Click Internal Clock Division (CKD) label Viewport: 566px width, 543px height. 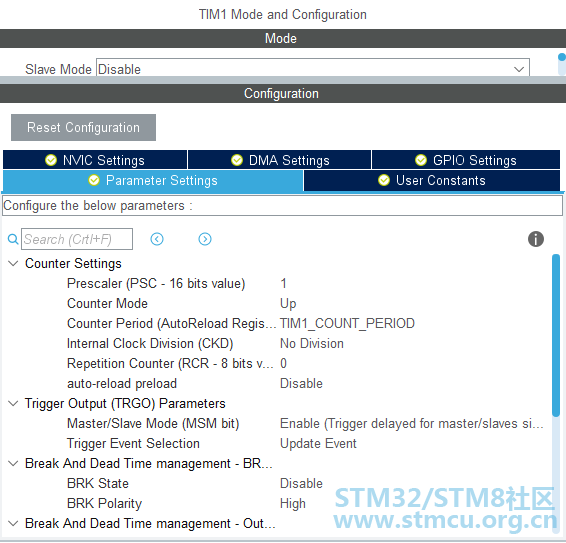point(150,343)
